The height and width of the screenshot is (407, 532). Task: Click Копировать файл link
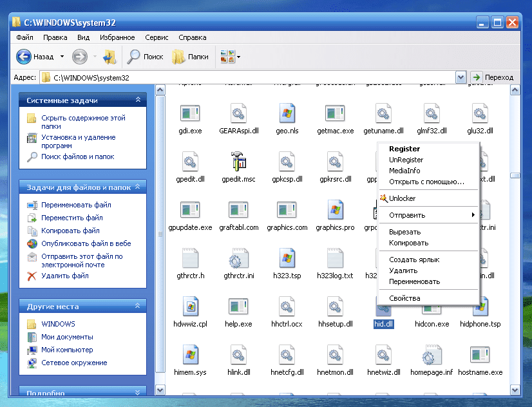point(70,231)
